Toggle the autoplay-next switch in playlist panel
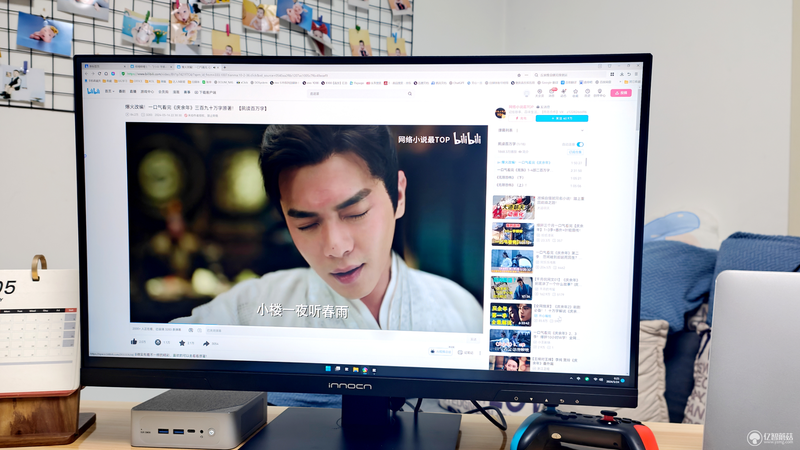The height and width of the screenshot is (450, 800). pos(580,144)
